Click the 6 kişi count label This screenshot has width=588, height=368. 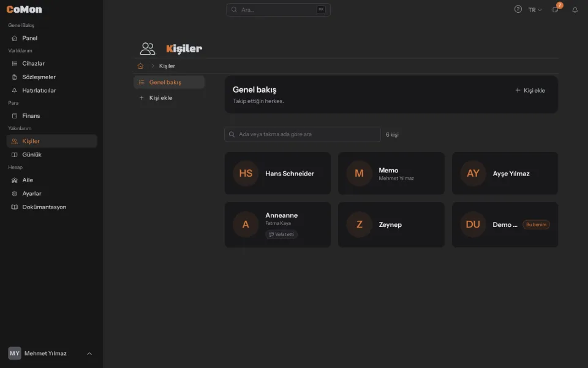392,134
